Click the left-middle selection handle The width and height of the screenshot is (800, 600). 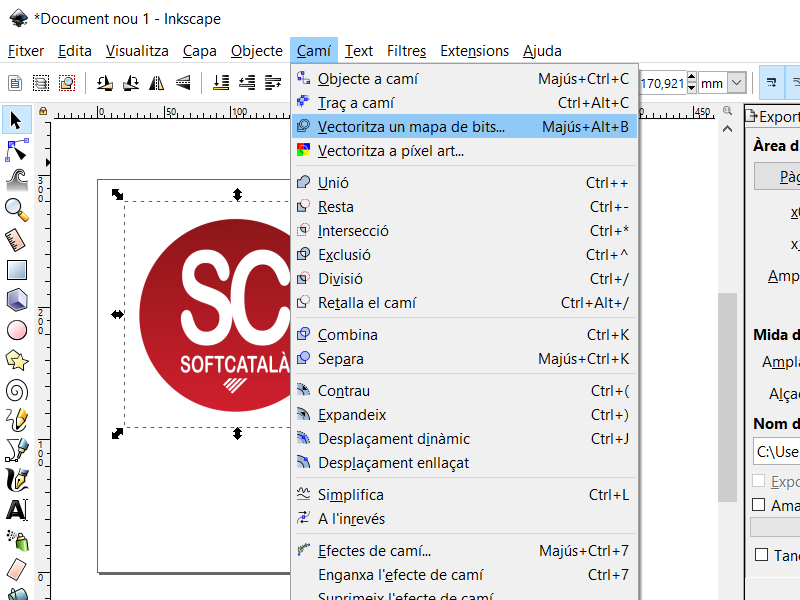pos(117,314)
